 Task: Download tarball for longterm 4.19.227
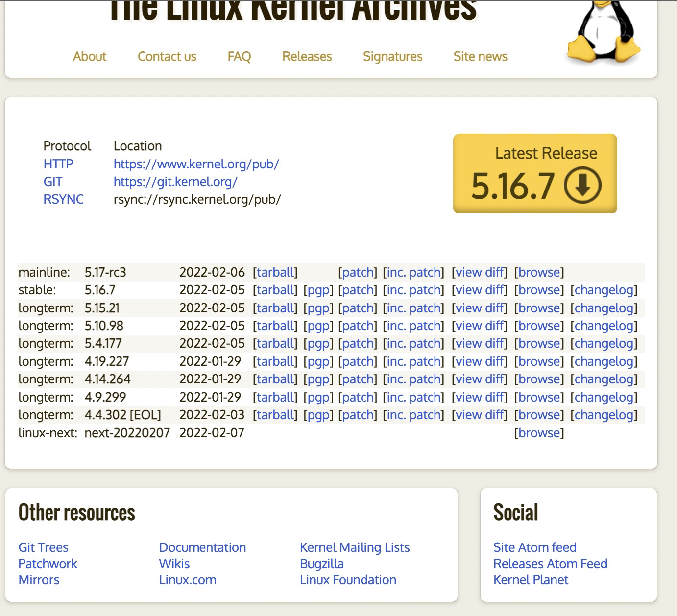[275, 361]
